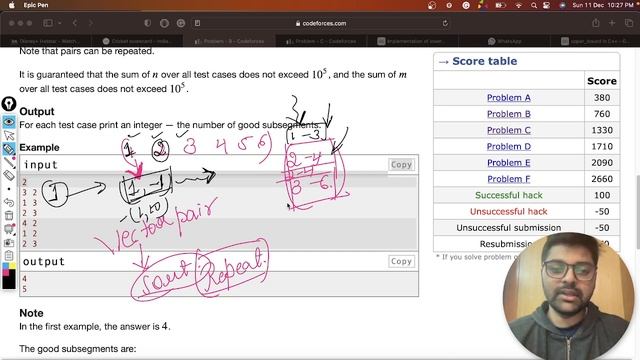Click the Sun 11 Dec 10:27 PM clock

coord(603,5)
